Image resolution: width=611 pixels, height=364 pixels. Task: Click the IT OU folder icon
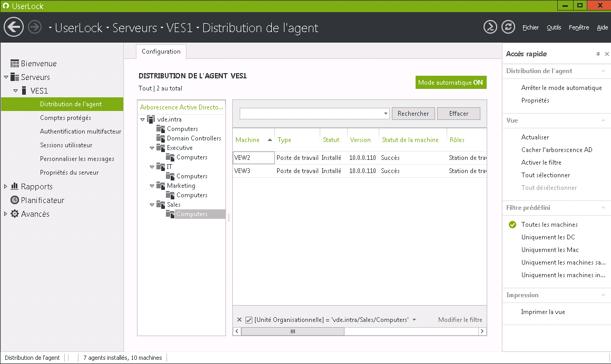pyautogui.click(x=161, y=167)
